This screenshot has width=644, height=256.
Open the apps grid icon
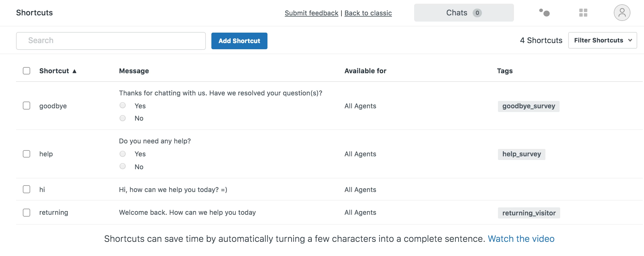click(x=583, y=13)
